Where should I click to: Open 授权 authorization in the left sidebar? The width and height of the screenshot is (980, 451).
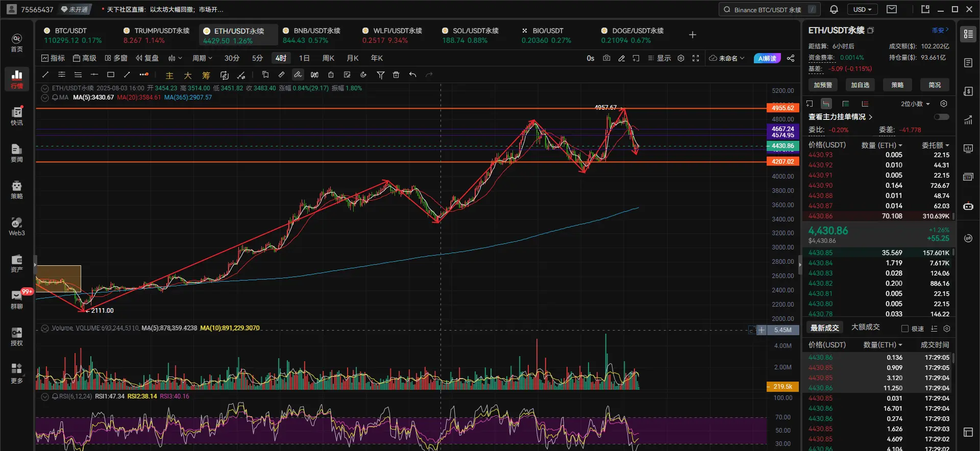pos(17,337)
